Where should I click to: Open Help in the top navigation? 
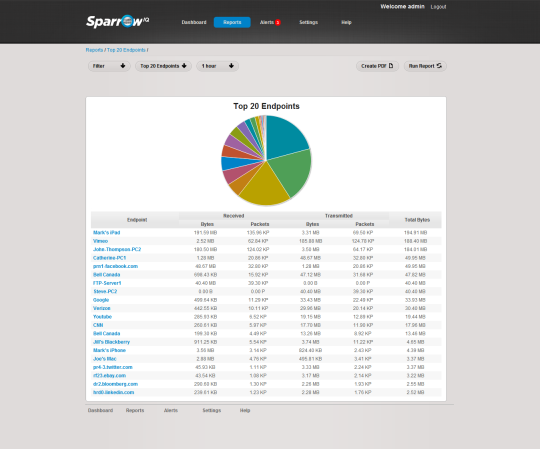346,22
